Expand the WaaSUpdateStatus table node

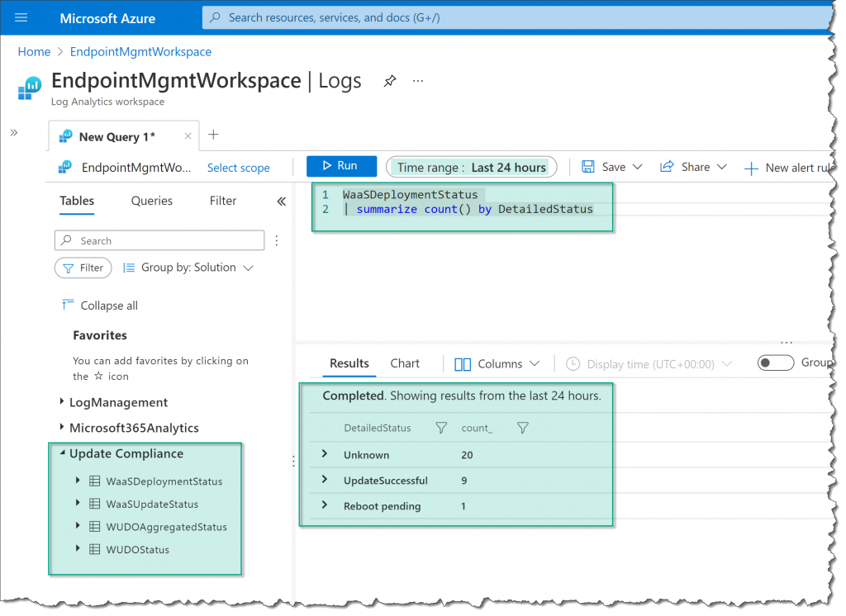[x=78, y=503]
